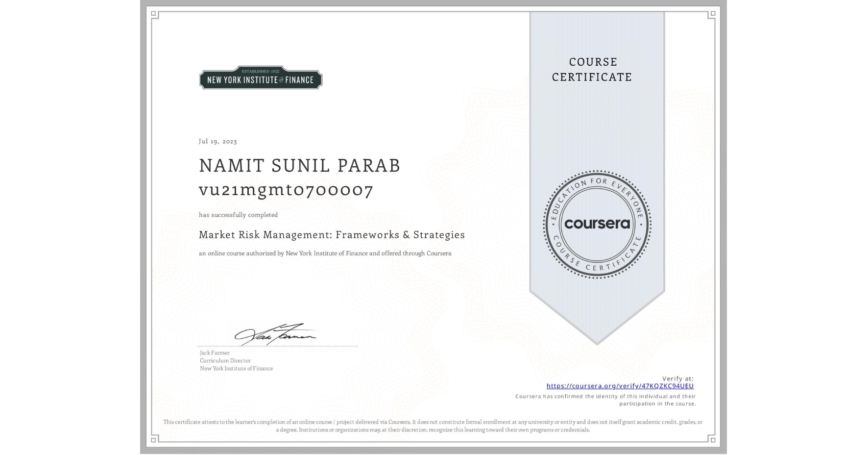
Task: Click the New York Institute of Finance logo
Action: [261, 77]
